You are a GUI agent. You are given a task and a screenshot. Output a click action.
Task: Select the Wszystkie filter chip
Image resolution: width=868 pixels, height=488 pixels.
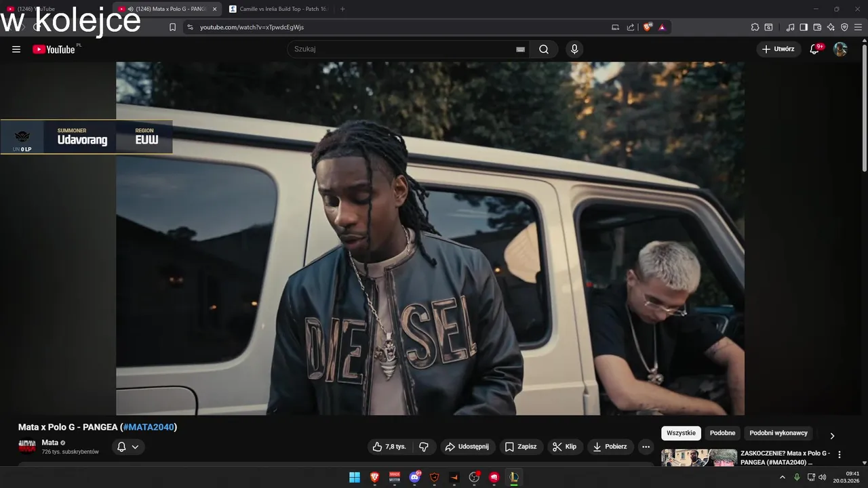coord(681,433)
